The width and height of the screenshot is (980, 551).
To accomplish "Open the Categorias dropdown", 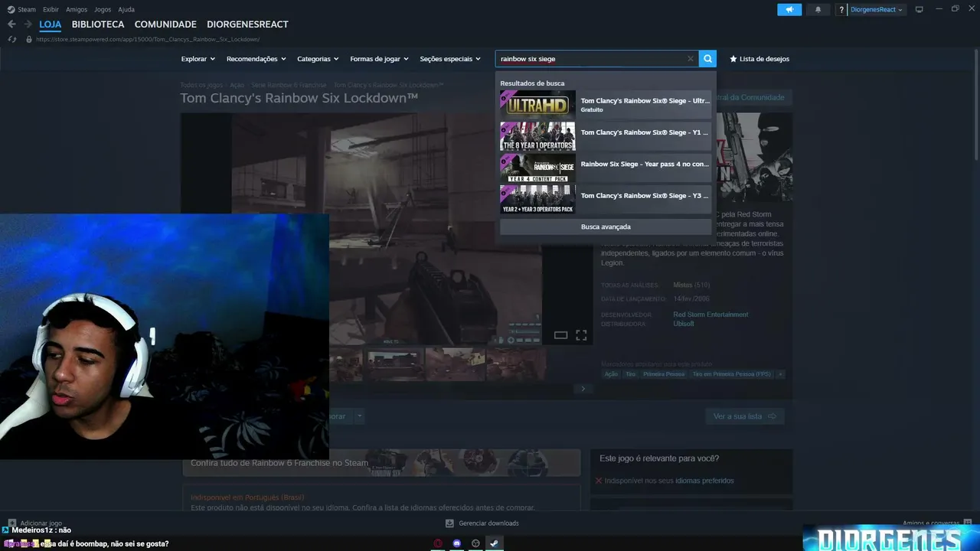I will [318, 59].
